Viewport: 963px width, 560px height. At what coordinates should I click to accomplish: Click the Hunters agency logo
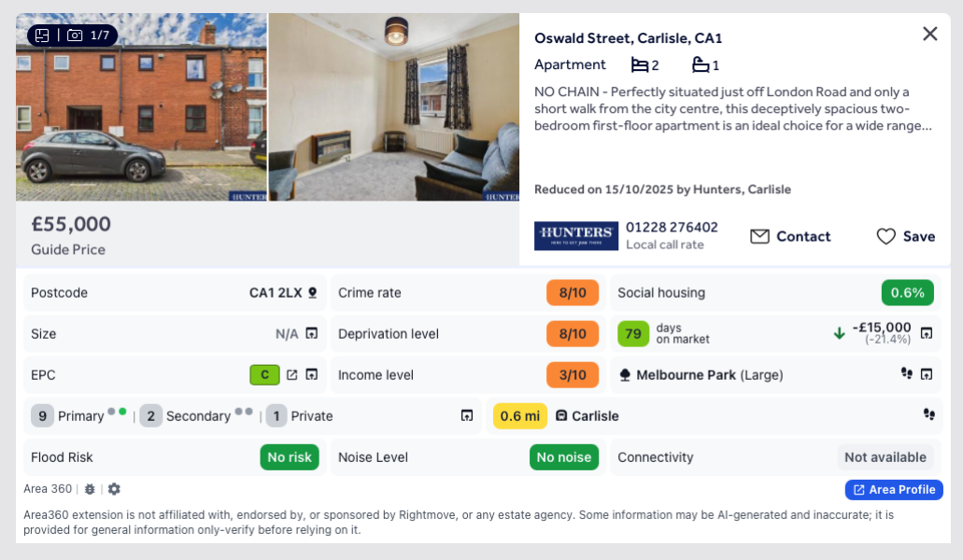tap(575, 236)
